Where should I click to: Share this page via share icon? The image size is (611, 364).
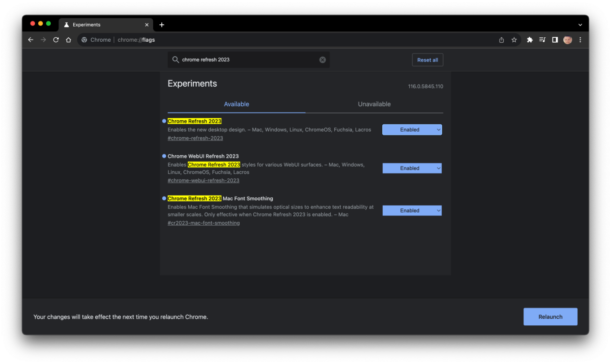(501, 40)
